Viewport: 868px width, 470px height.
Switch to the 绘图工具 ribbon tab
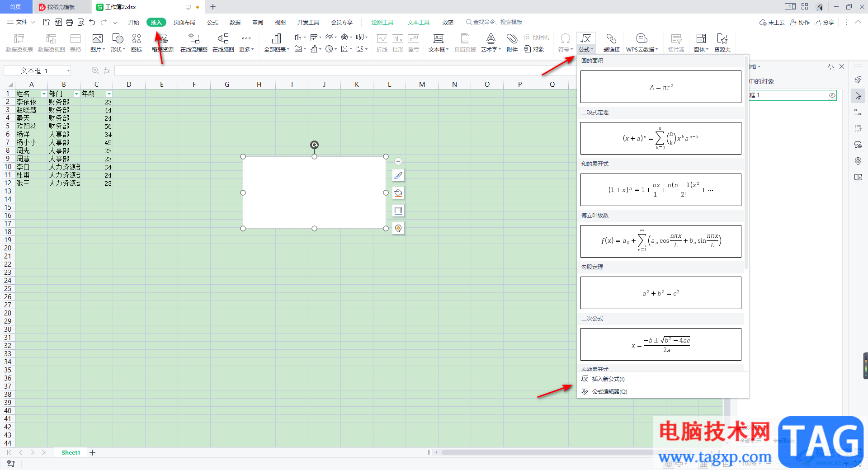[x=382, y=22]
